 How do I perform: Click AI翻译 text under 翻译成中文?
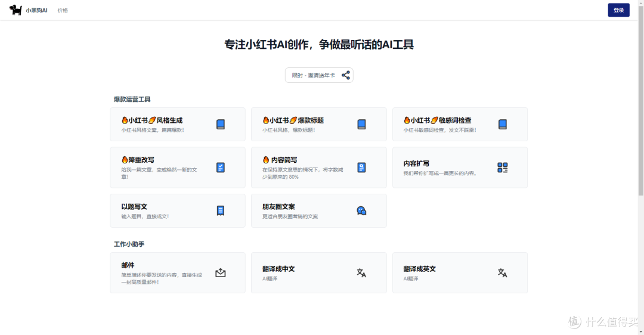(270, 279)
